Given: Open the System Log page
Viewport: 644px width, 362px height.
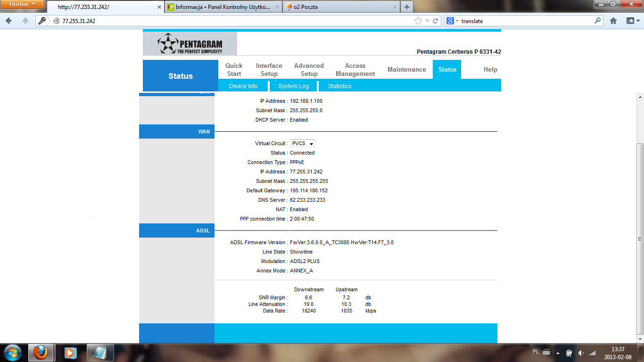Looking at the screenshot, I should point(293,86).
